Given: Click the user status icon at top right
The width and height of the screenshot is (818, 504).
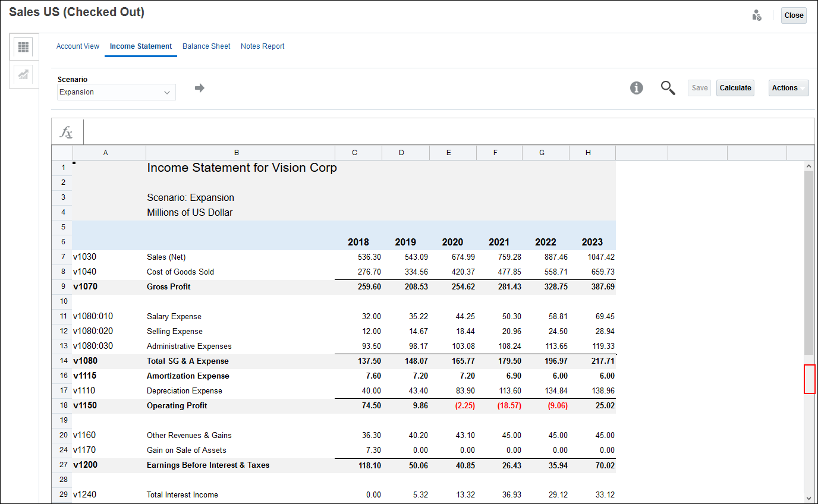Looking at the screenshot, I should (757, 15).
